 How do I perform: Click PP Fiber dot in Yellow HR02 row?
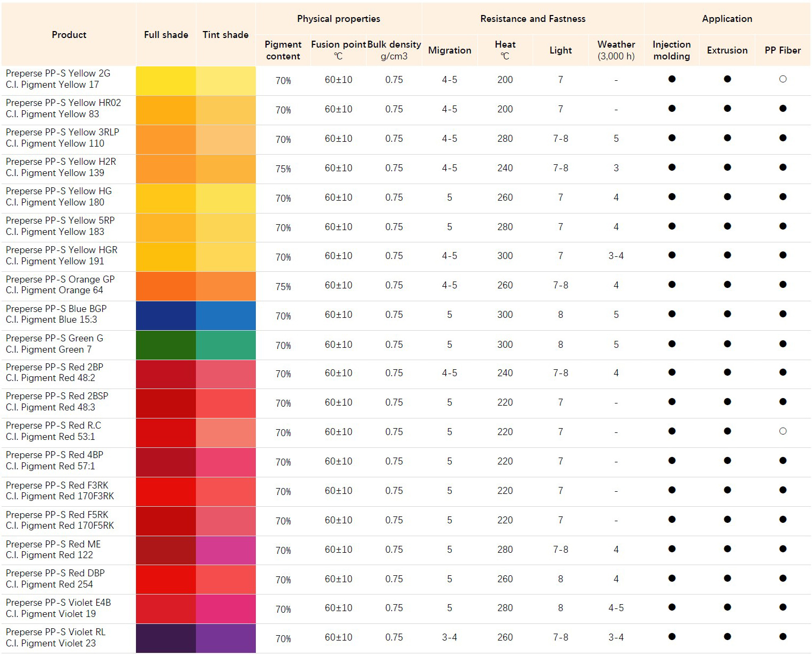pos(783,109)
